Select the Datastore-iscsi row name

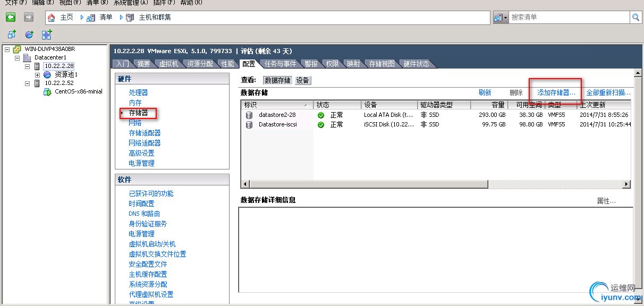pyautogui.click(x=277, y=125)
